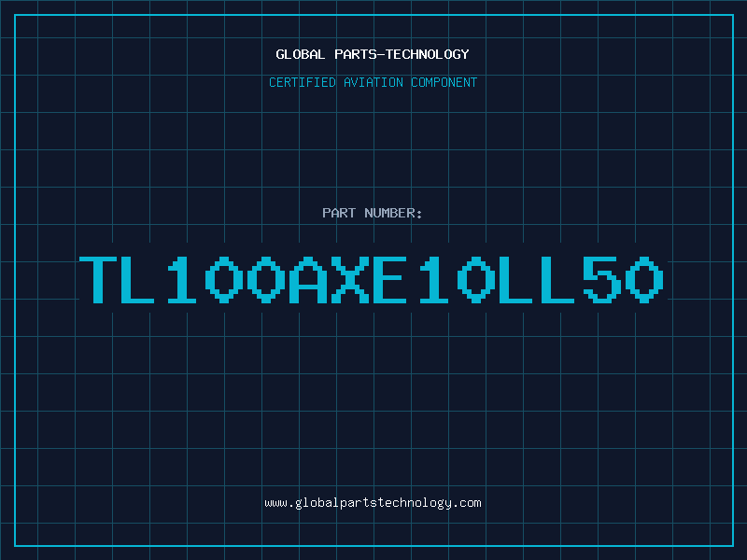Click the letter T in the part number

[99, 280]
